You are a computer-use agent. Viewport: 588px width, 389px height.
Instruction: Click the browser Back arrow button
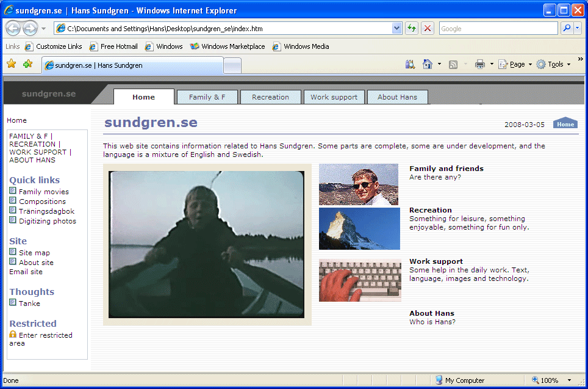pos(13,29)
